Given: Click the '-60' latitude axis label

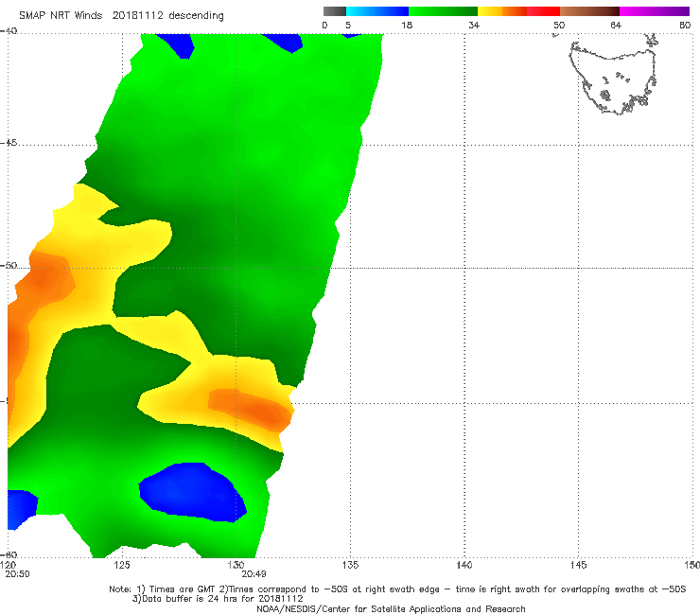Looking at the screenshot, I should point(9,554).
